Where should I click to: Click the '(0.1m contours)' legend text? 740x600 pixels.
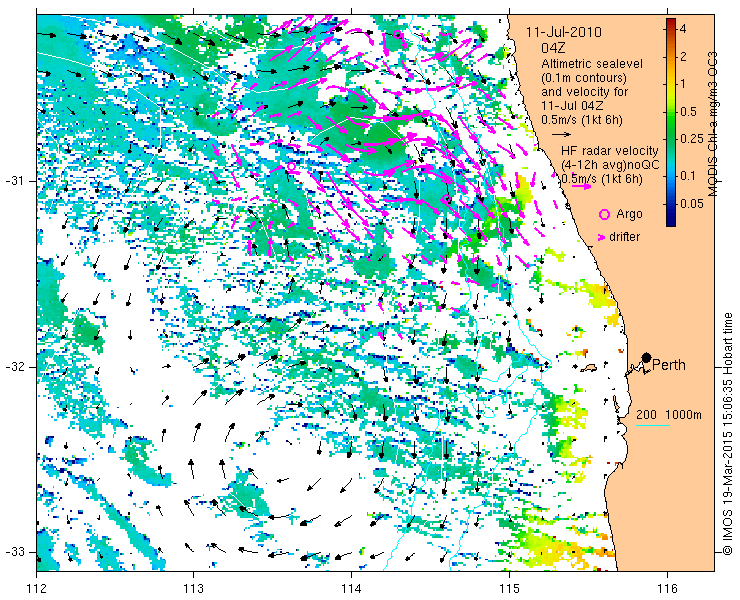tap(584, 77)
